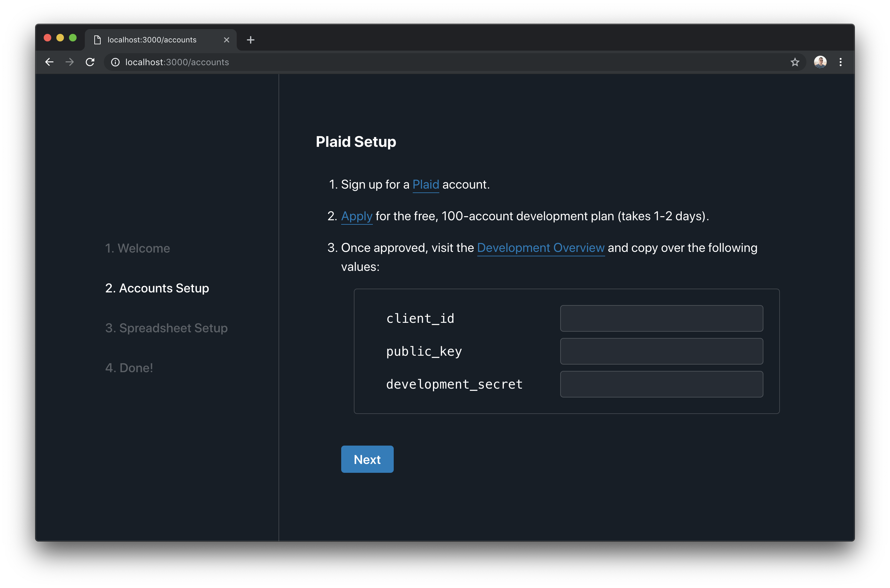890x588 pixels.
Task: Click the development_secret label
Action: tap(454, 385)
